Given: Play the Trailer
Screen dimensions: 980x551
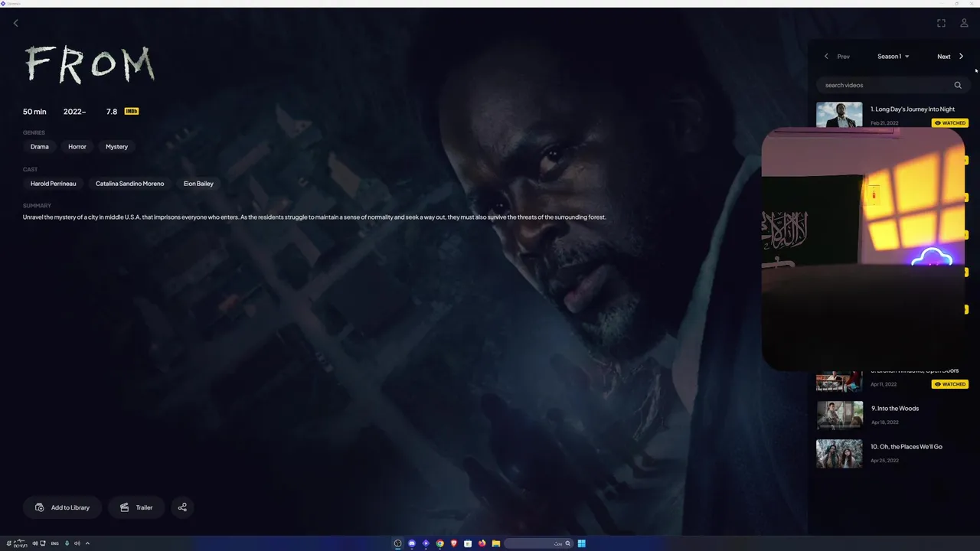Looking at the screenshot, I should tap(136, 507).
